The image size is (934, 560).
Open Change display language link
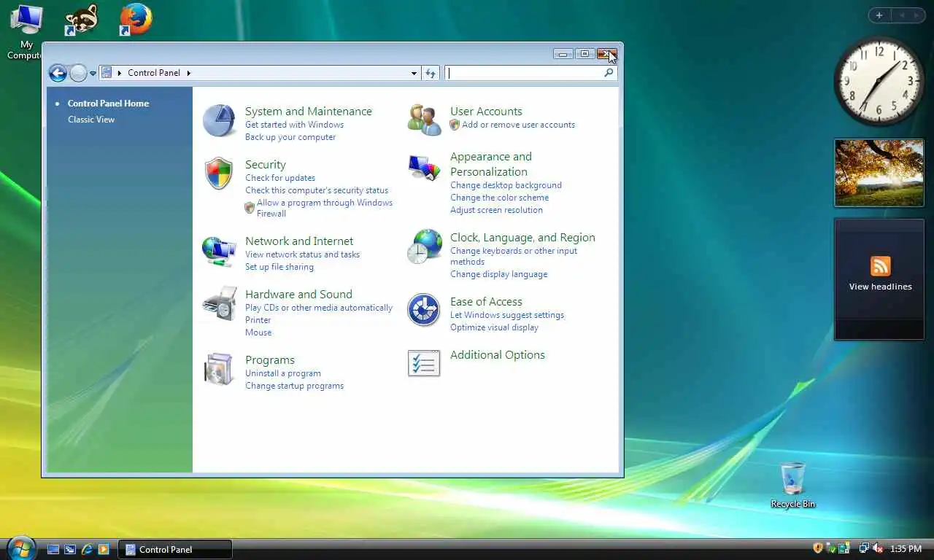[x=498, y=274]
